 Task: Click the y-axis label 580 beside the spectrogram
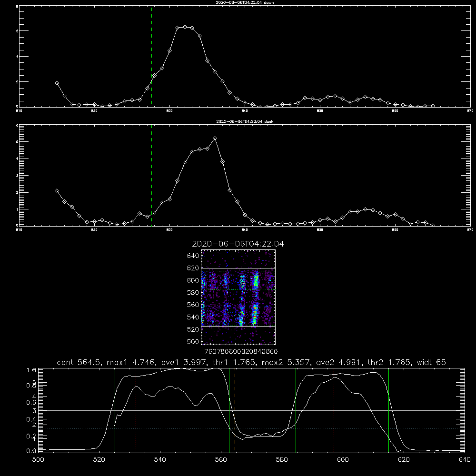click(x=193, y=293)
